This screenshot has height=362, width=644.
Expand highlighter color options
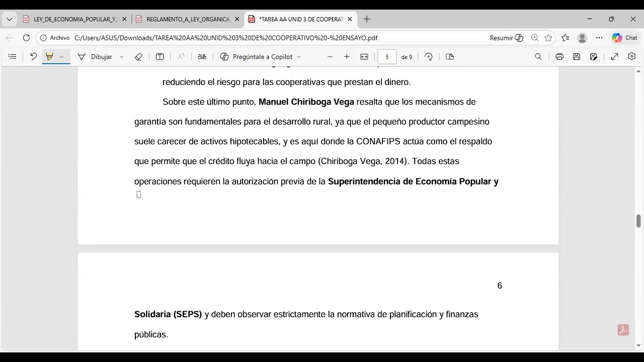[x=61, y=57]
